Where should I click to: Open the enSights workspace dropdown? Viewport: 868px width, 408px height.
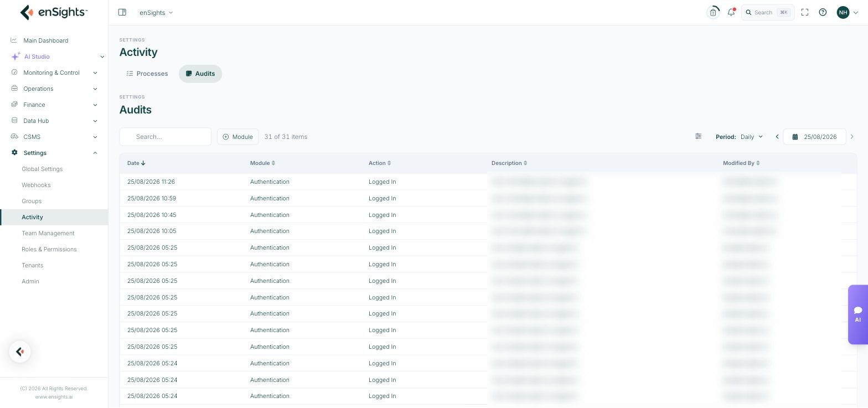[x=156, y=12]
